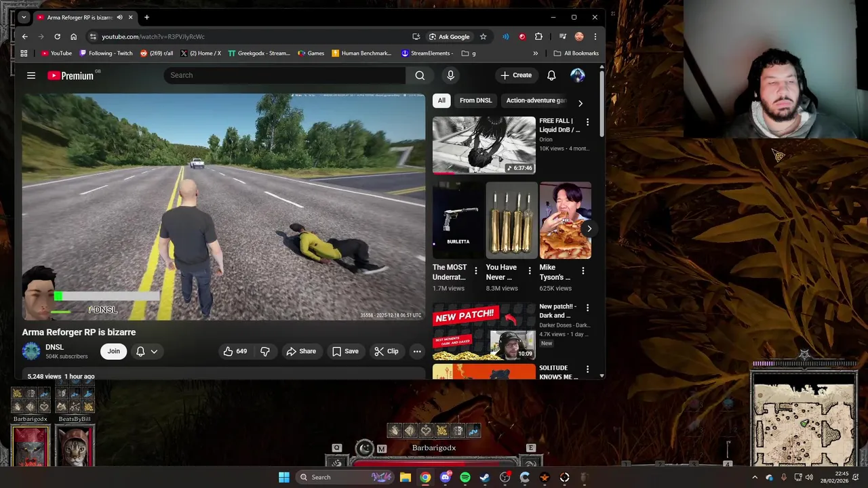The width and height of the screenshot is (868, 488).
Task: Select the From DNSL filter chip
Action: coord(475,100)
